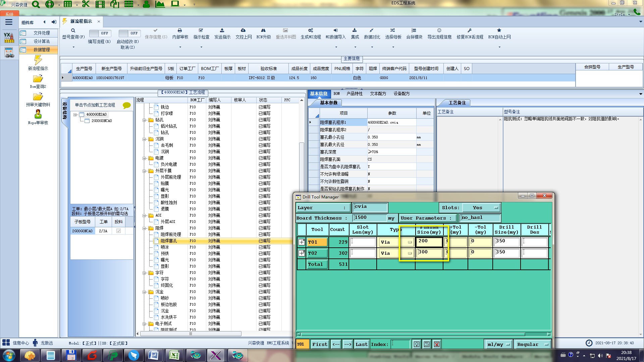644x362 pixels.
Task: Click the 内部审核 printer icon
Action: 180,31
